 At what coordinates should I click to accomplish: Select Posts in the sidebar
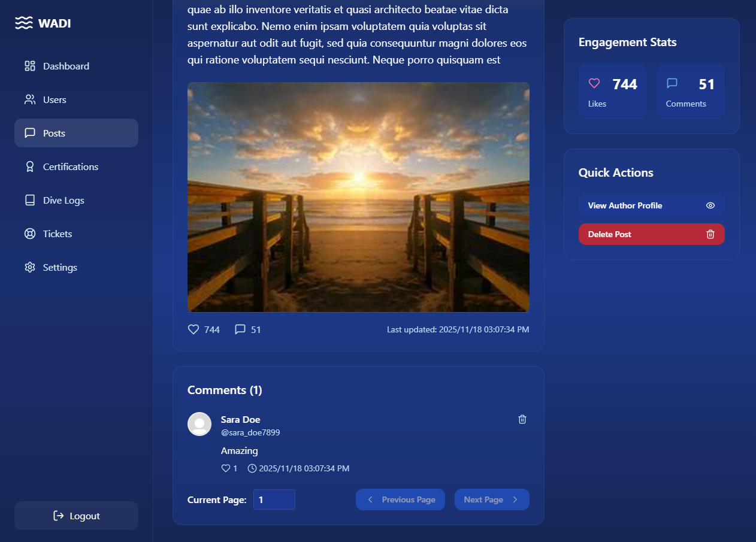54,133
